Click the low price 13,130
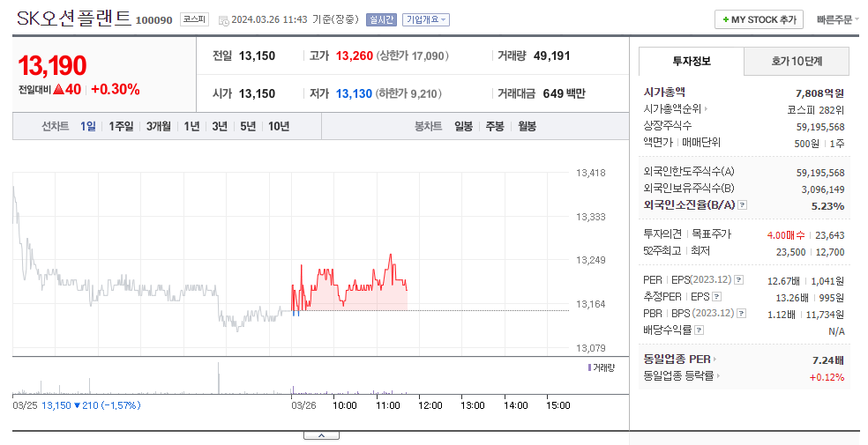The height and width of the screenshot is (445, 868). 355,94
